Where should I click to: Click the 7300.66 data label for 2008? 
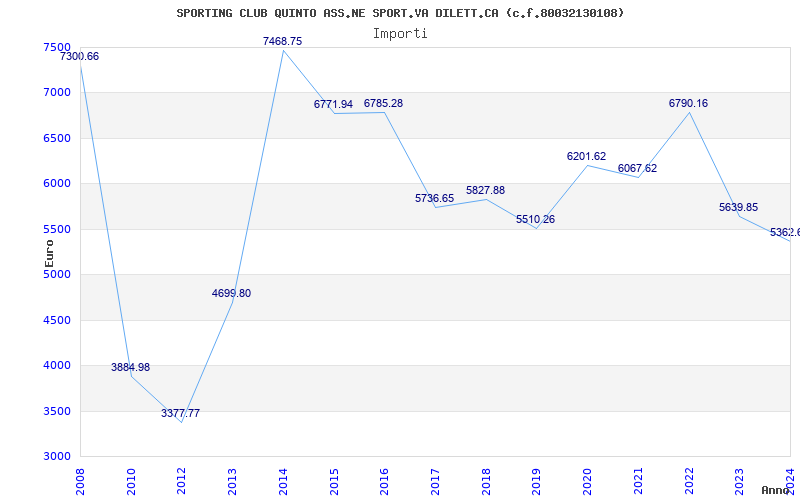[x=80, y=57]
